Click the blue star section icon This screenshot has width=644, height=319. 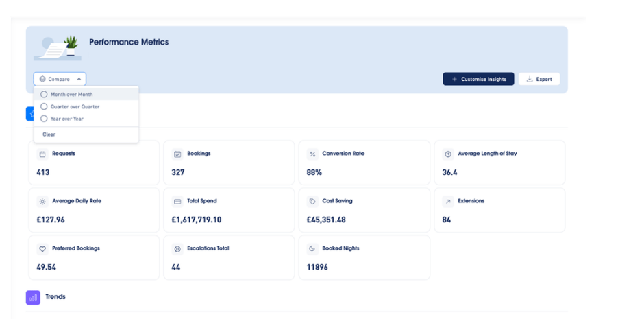pyautogui.click(x=30, y=114)
